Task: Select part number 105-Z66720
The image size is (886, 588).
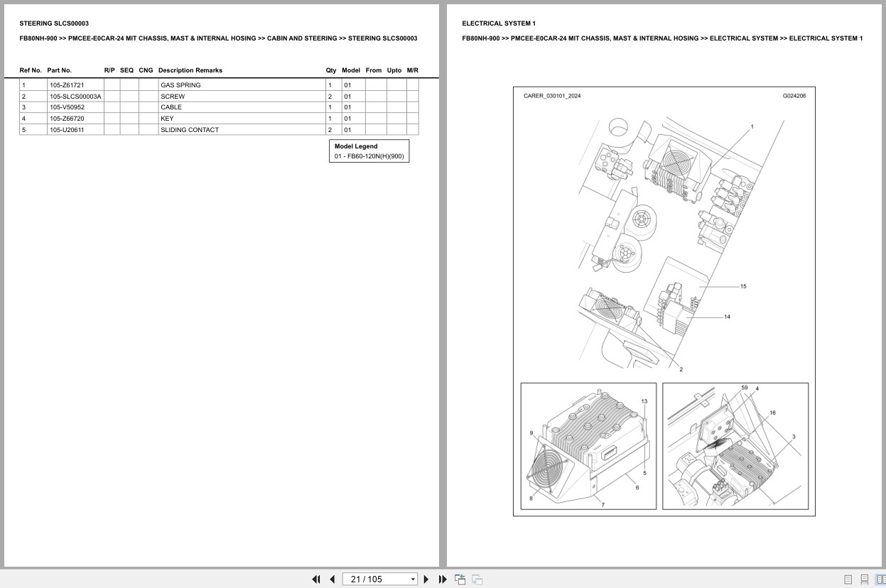Action: click(67, 119)
